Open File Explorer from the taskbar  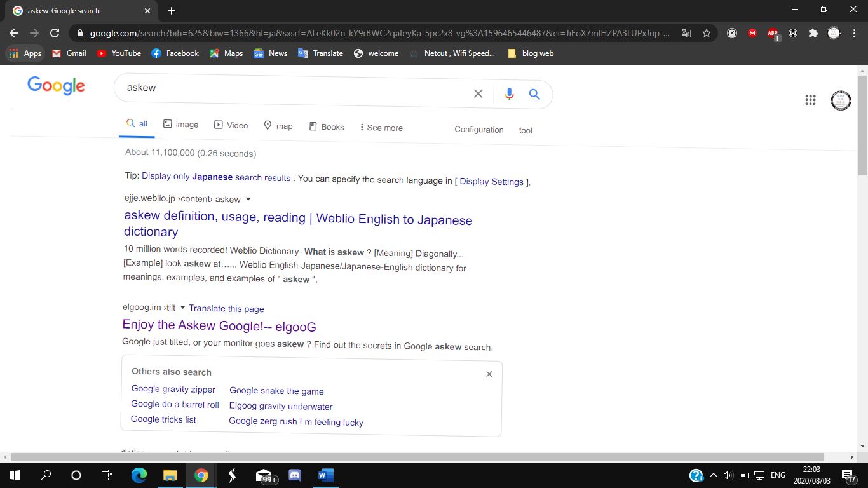170,475
